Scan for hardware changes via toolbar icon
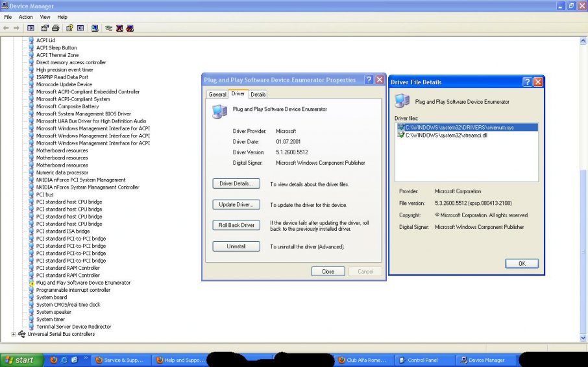This screenshot has height=367, width=588. (95, 29)
